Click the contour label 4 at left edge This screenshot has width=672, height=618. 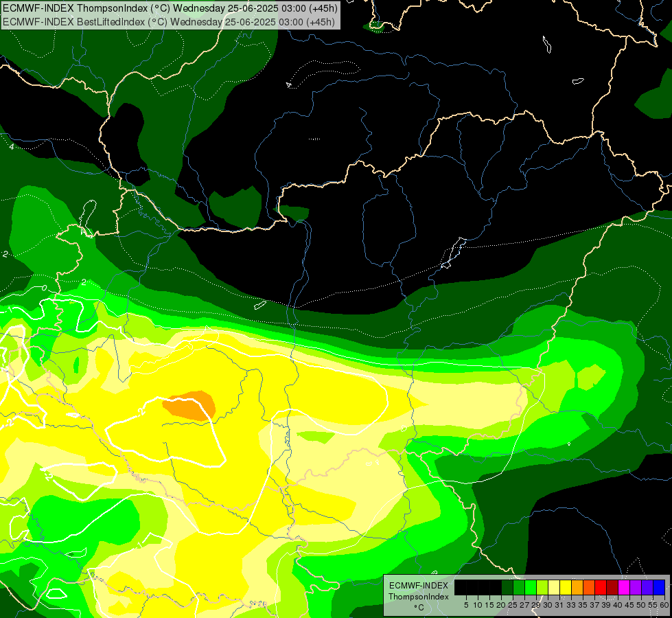[x=12, y=147]
